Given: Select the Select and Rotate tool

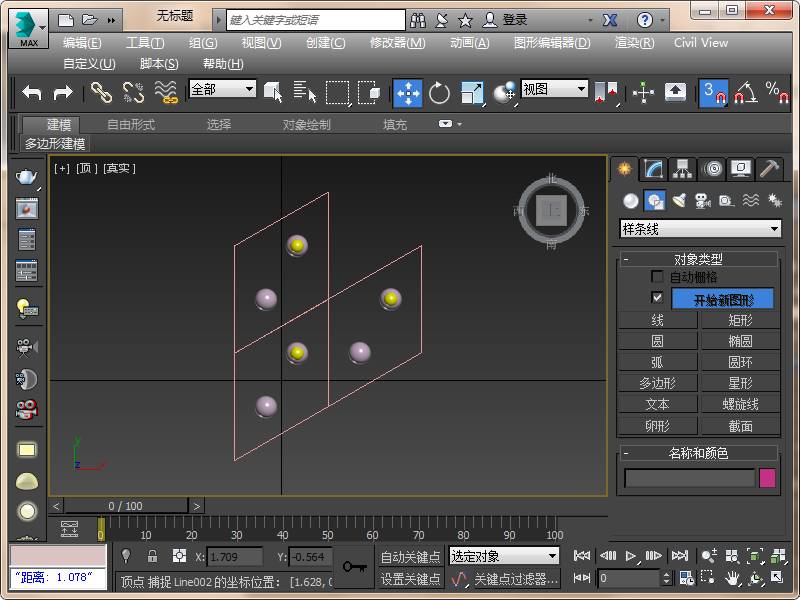Looking at the screenshot, I should tap(439, 92).
